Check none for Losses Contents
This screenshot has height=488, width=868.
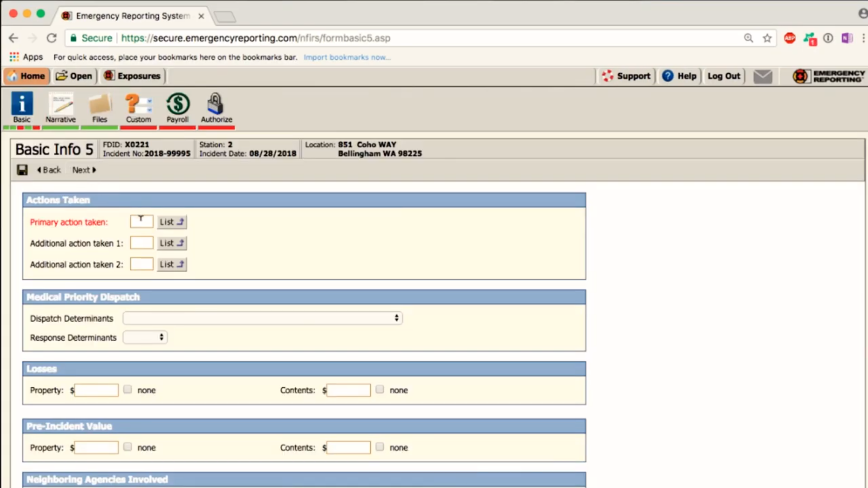pos(380,389)
